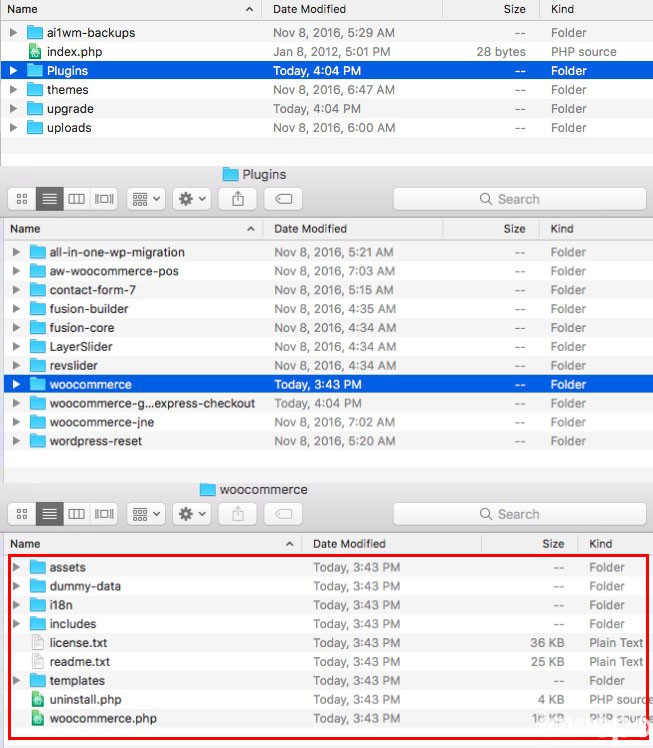The height and width of the screenshot is (748, 653).
Task: Select woocommerce-g...express-checkout folder
Action: click(x=328, y=403)
